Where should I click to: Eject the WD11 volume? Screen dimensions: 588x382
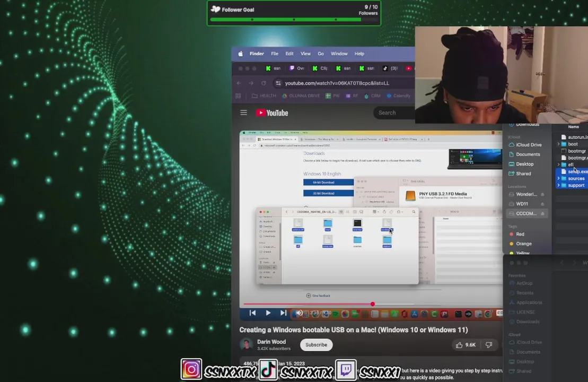click(x=542, y=204)
